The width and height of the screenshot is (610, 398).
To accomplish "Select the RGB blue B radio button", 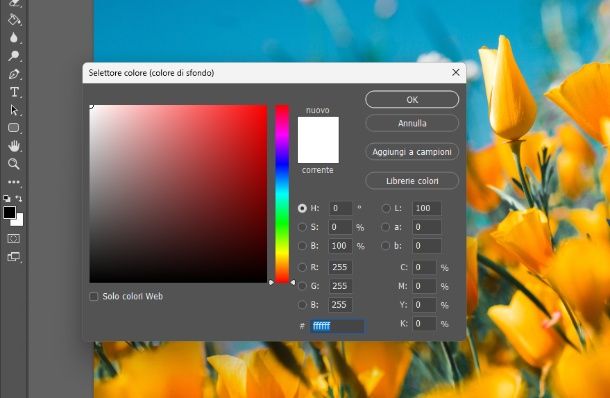I will (x=302, y=305).
